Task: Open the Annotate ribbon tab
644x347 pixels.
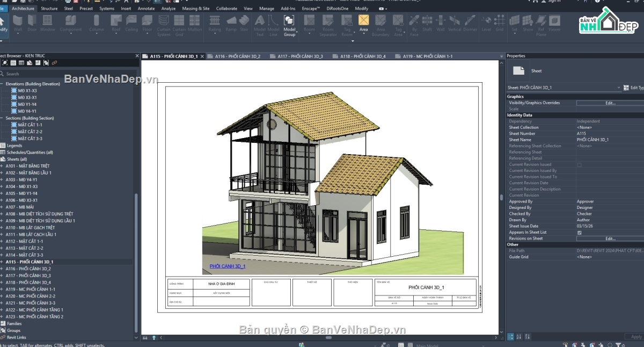Action: (x=146, y=9)
